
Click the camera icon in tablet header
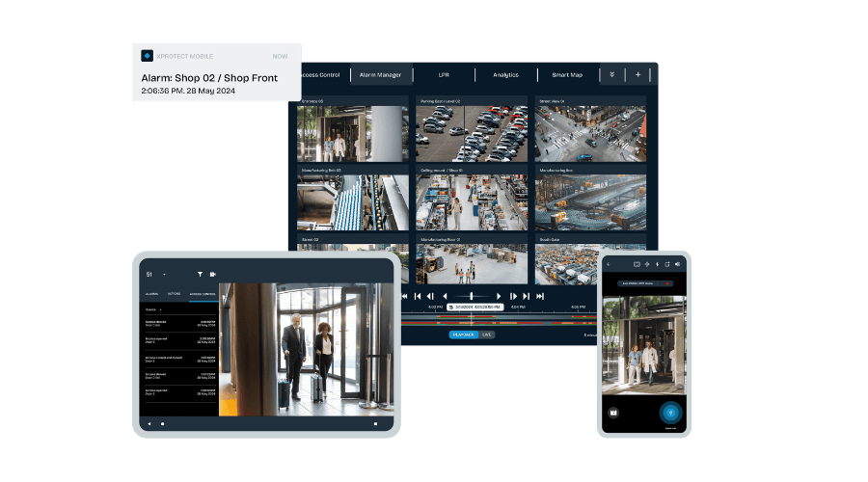[212, 274]
